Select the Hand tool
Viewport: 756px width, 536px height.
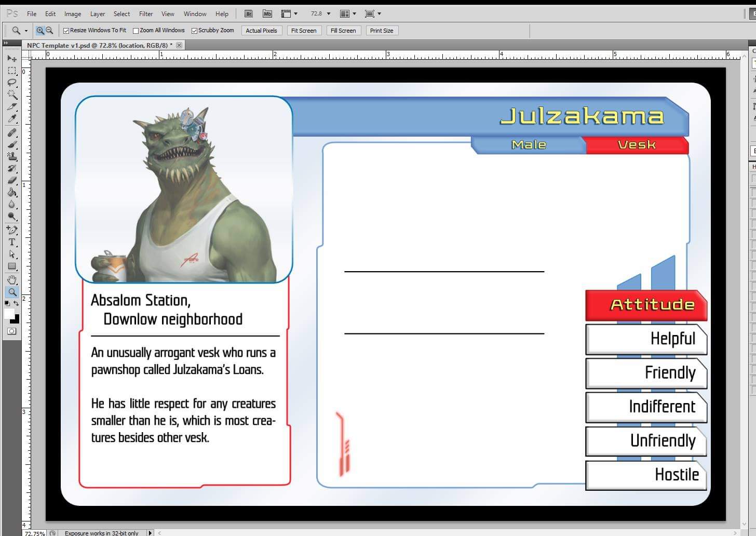[11, 280]
